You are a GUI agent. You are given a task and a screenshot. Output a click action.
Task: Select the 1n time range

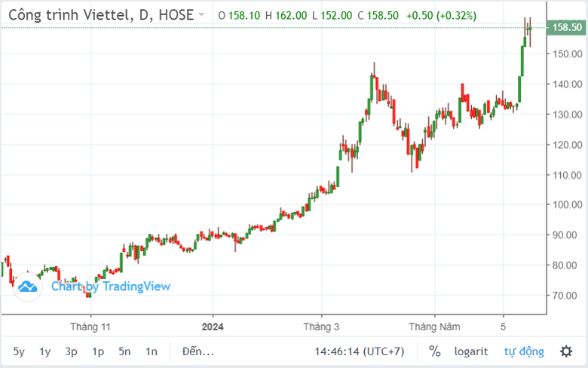point(151,351)
